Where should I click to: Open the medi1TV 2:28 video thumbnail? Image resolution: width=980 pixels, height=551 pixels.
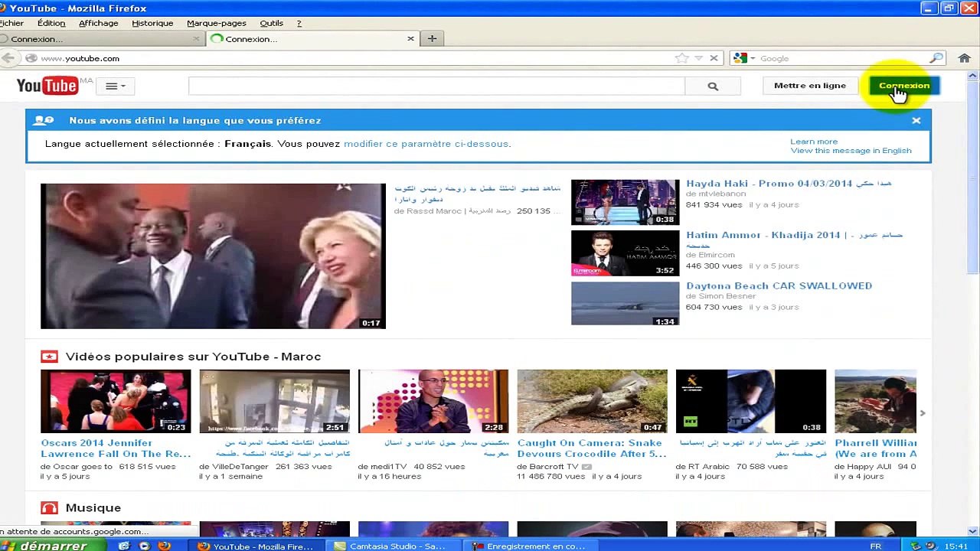pyautogui.click(x=433, y=402)
